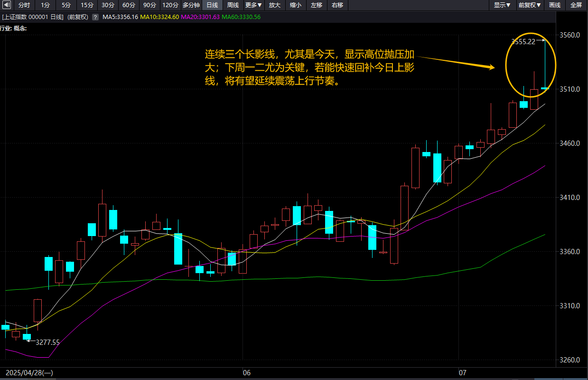Image resolution: width=588 pixels, height=380 pixels.
Task: Switch to 分时 intraday chart
Action: (x=24, y=5)
